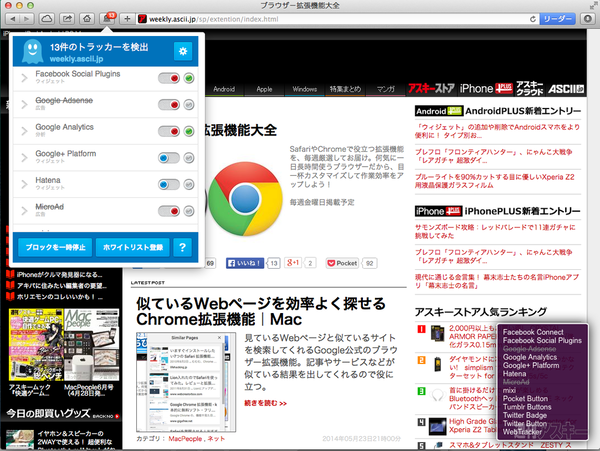The width and height of the screenshot is (600, 451).
Task: Toggle blocking switch for Google Adsense
Action: pyautogui.click(x=169, y=105)
